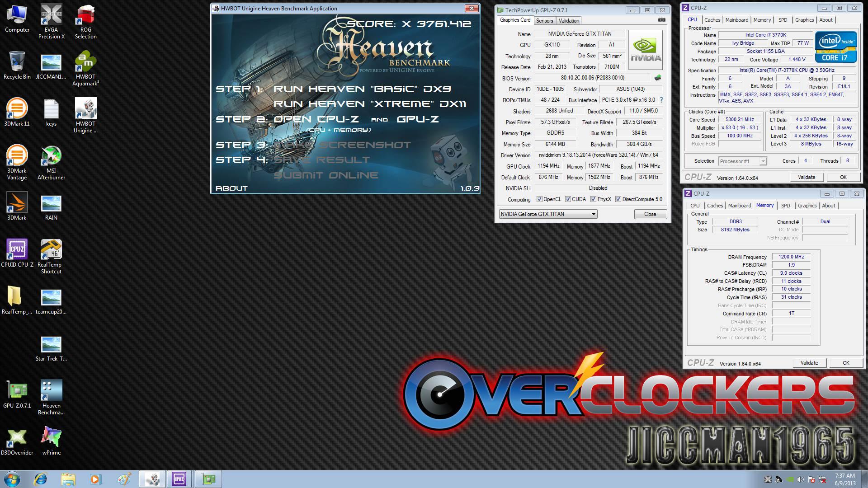Toggle the PhysX checkbox in GPU-Z
The image size is (868, 488).
coord(593,199)
